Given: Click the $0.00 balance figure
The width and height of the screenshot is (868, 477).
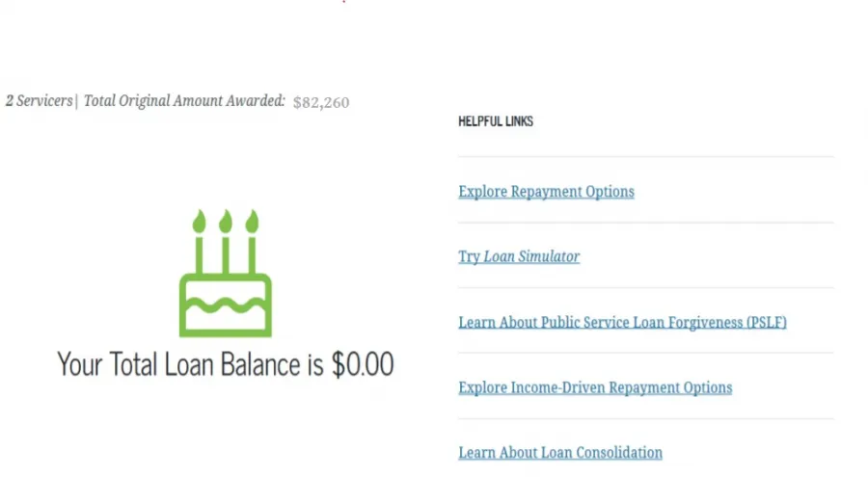Looking at the screenshot, I should coord(363,364).
